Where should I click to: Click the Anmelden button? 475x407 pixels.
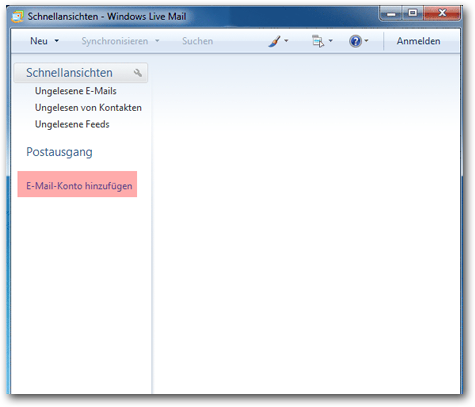tap(418, 41)
